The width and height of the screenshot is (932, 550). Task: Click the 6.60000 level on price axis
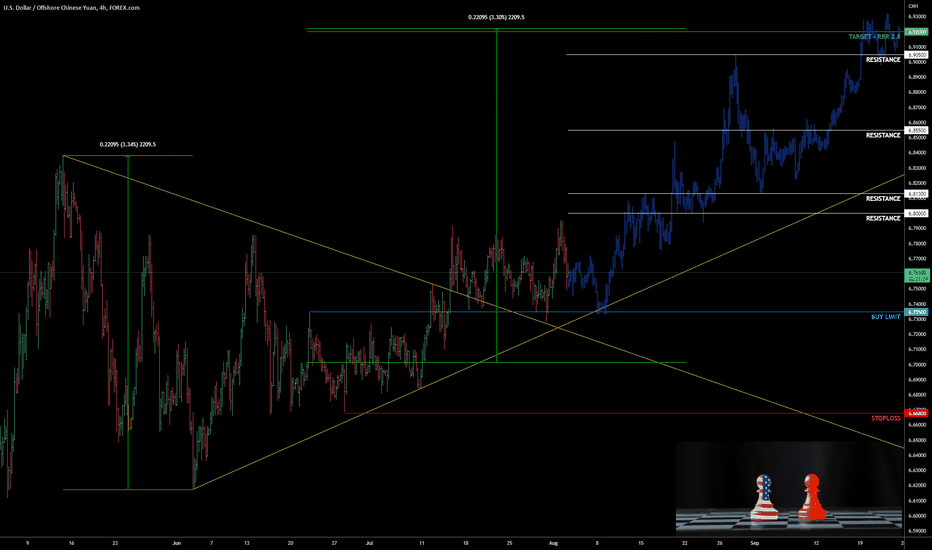(917, 516)
